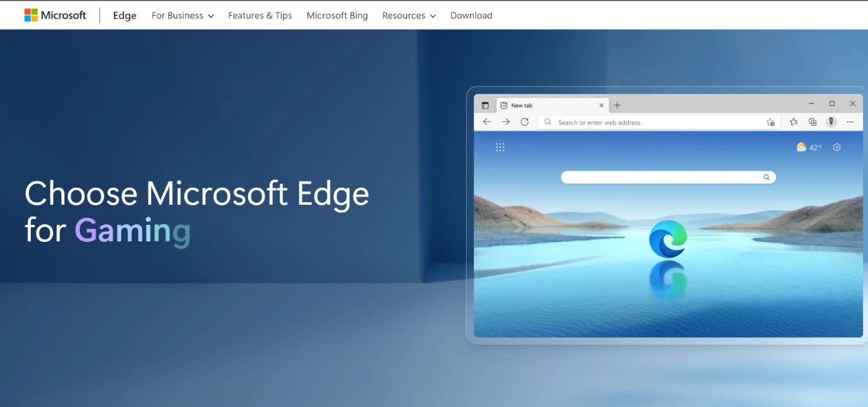The height and width of the screenshot is (407, 868).
Task: Click the refresh icon
Action: point(525,122)
